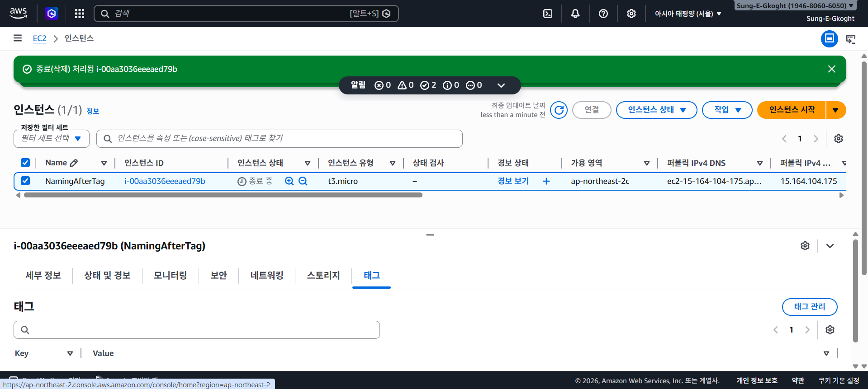Go to previous page of instances
This screenshot has width=868, height=389.
pyautogui.click(x=784, y=139)
